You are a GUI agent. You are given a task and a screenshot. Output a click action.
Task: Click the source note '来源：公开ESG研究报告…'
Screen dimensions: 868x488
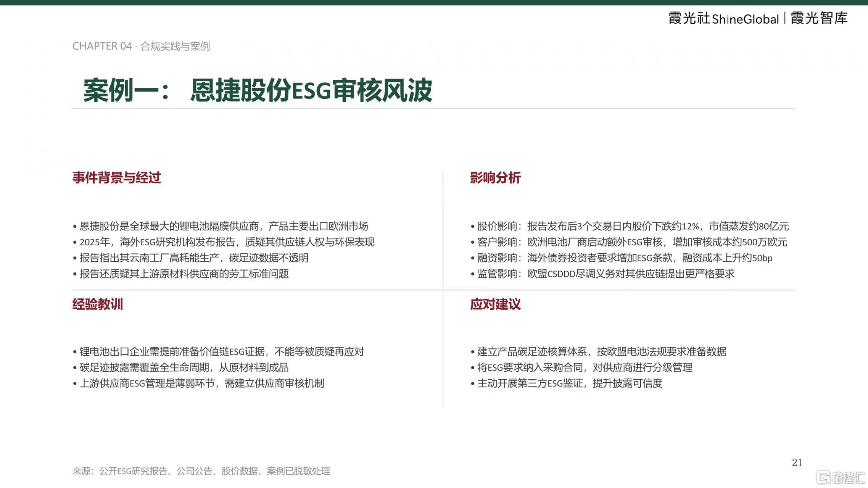(201, 471)
